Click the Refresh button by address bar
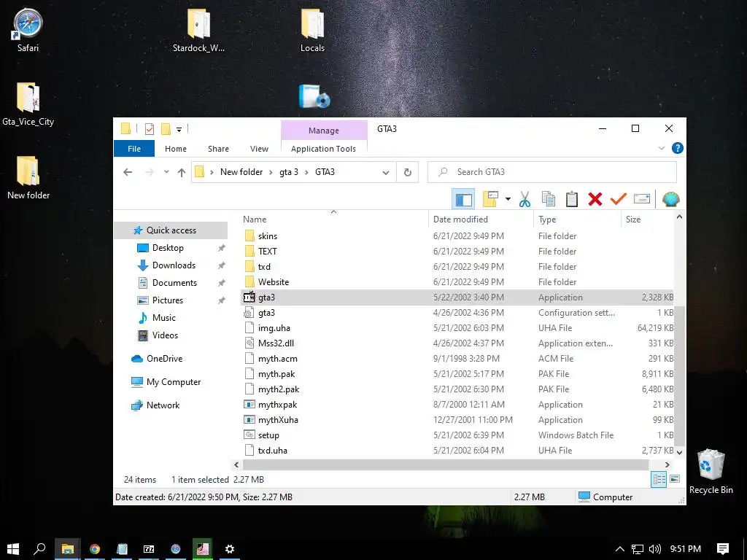747x560 pixels. 407,172
